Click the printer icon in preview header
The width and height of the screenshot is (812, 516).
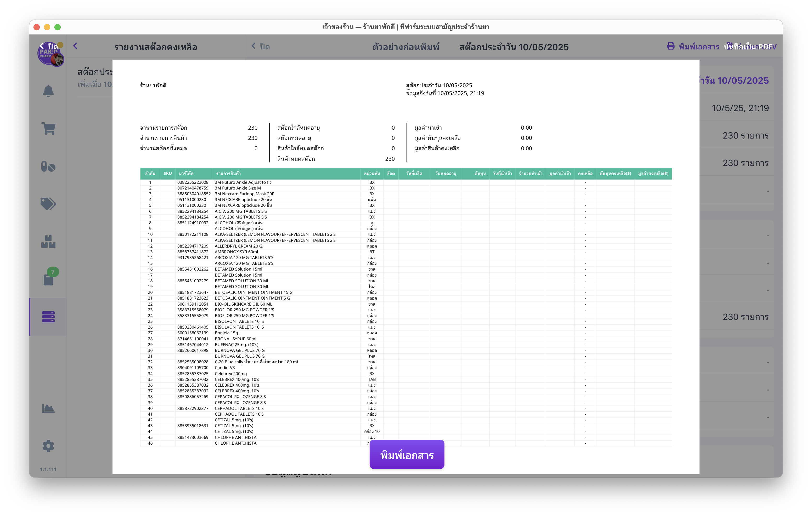670,47
